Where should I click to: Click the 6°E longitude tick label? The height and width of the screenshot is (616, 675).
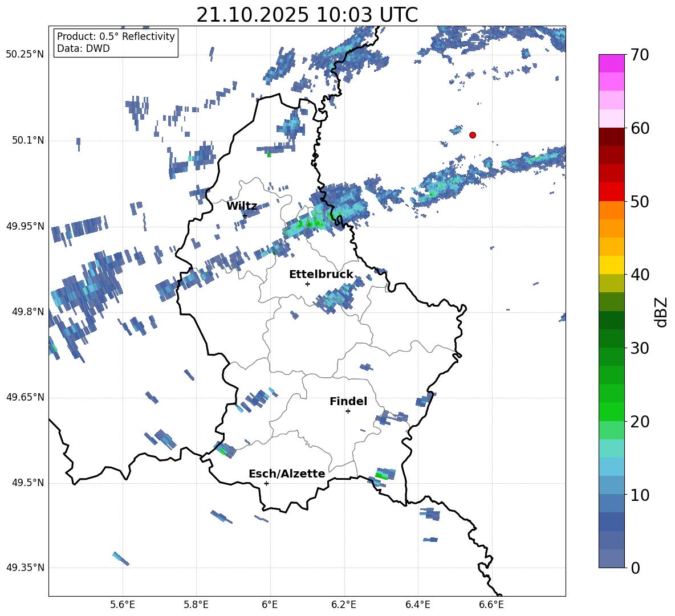tap(270, 605)
